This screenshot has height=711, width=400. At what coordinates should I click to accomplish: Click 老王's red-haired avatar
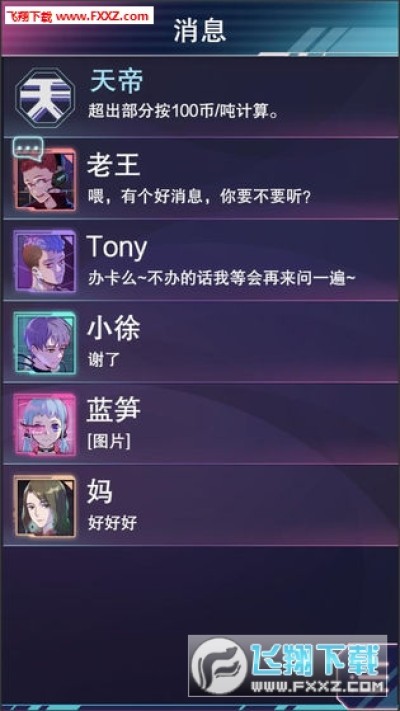[x=45, y=179]
